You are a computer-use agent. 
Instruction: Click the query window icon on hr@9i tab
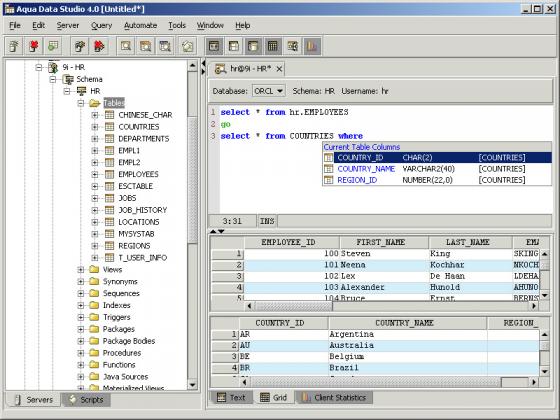click(220, 69)
